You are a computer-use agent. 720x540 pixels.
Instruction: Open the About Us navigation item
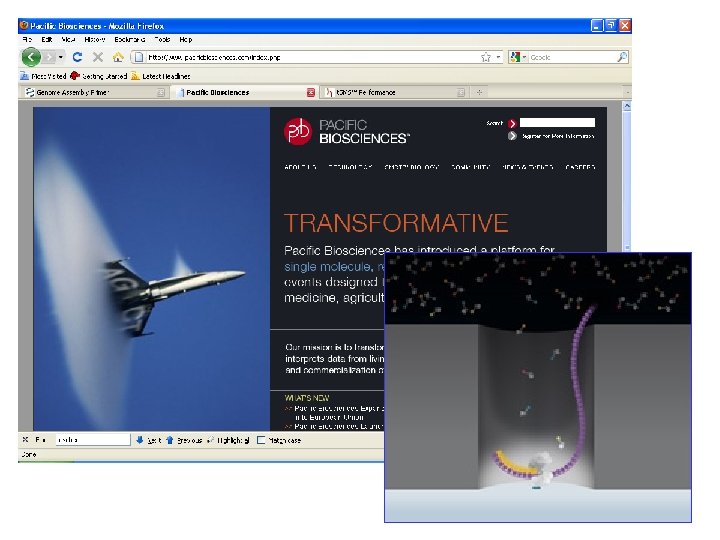pyautogui.click(x=300, y=167)
